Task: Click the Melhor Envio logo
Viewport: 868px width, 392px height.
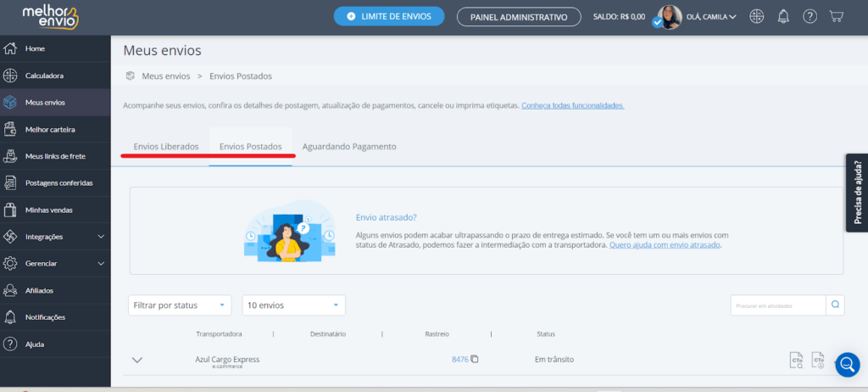Action: [x=50, y=17]
